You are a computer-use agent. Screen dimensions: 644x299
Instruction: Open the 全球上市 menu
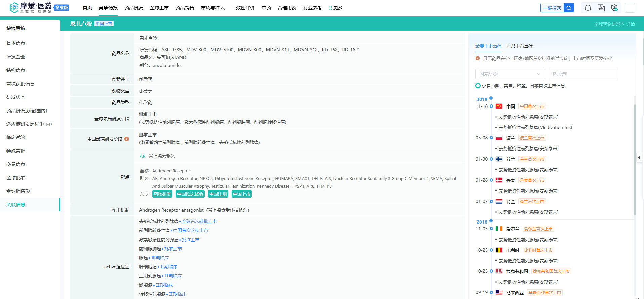(x=159, y=8)
